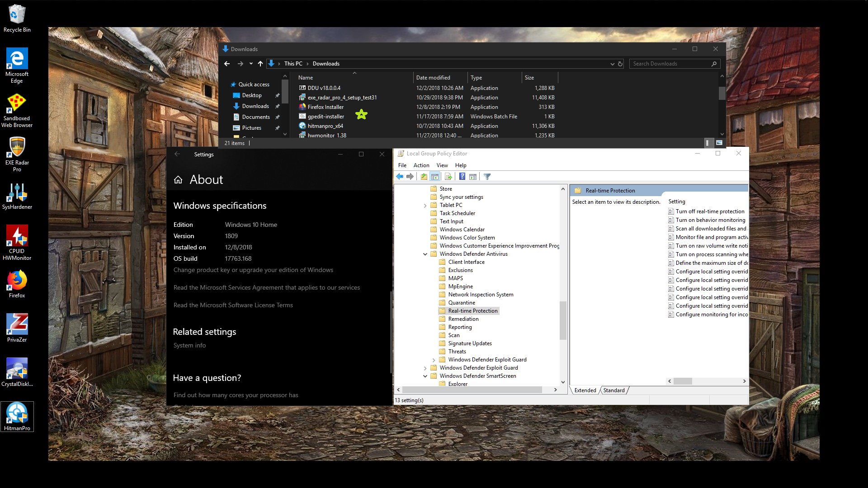Collapse Windows Defender Antivirus tree node
Image resolution: width=868 pixels, height=488 pixels.
pyautogui.click(x=425, y=254)
